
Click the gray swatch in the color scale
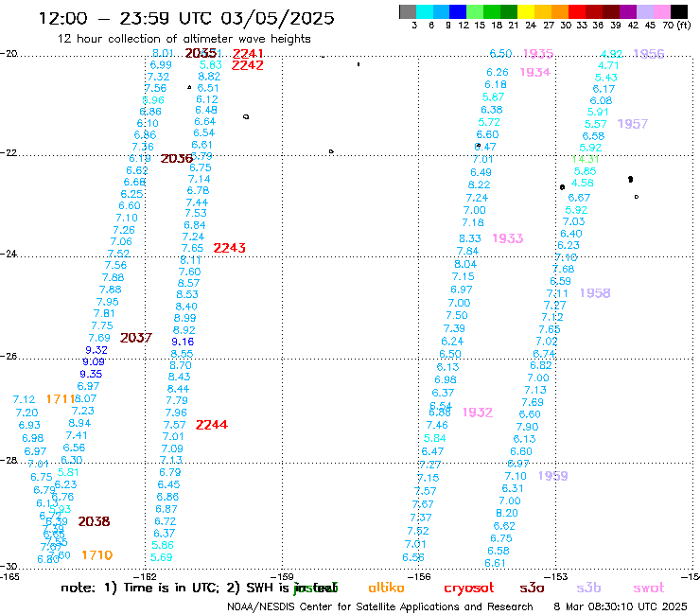point(408,11)
